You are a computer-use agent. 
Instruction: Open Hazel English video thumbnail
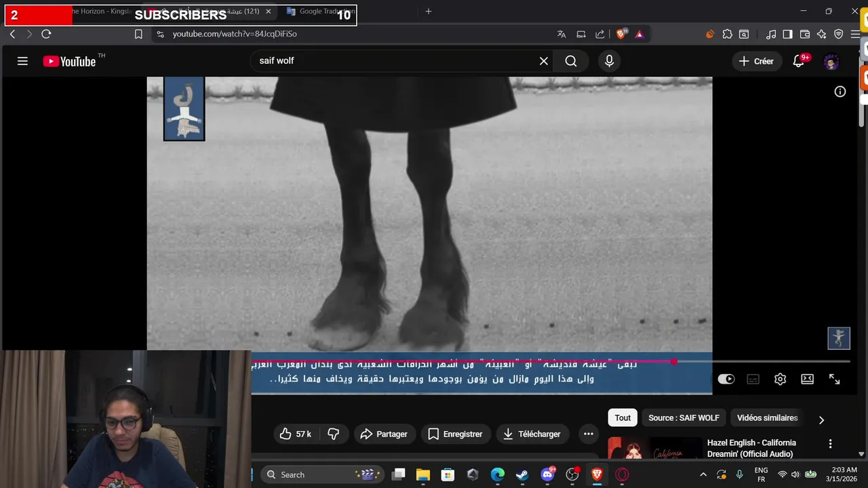click(x=655, y=449)
